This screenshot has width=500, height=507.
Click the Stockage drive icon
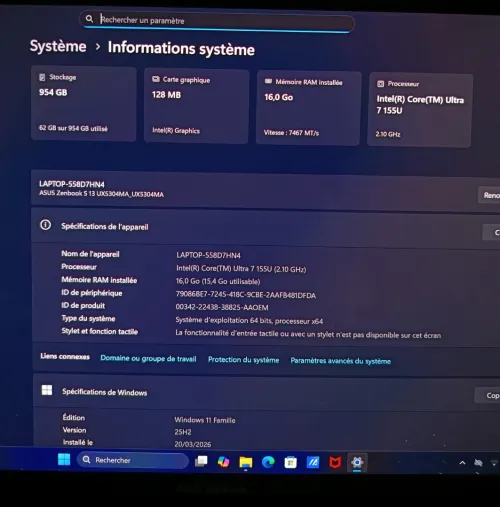click(x=42, y=77)
